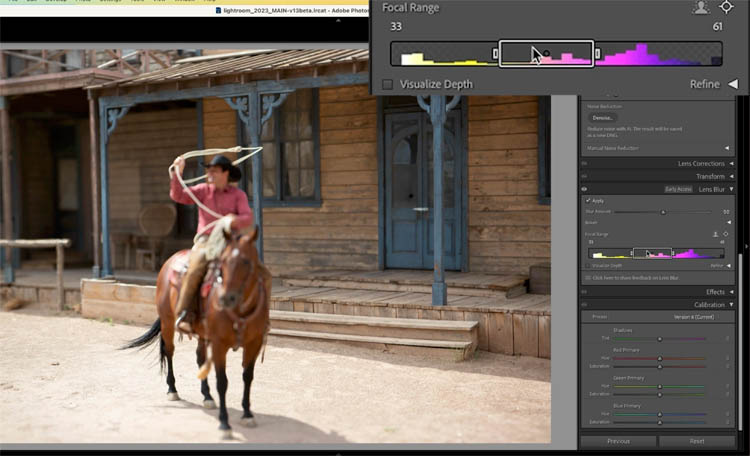Click left handle of focal range box

pos(496,53)
